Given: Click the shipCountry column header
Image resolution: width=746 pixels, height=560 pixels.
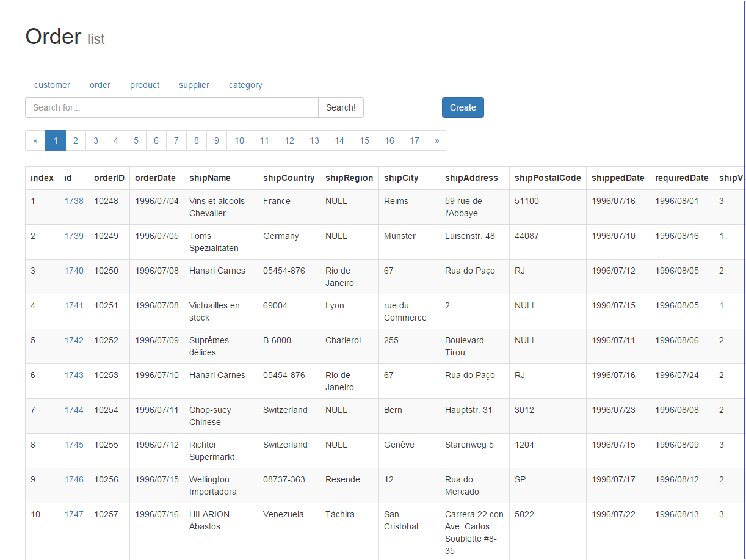Looking at the screenshot, I should [x=289, y=178].
